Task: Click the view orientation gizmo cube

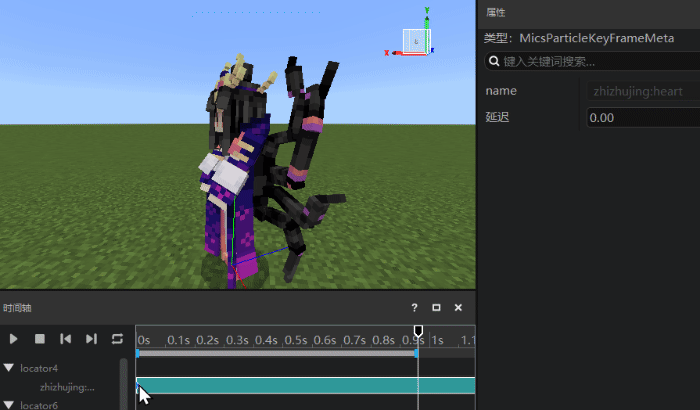Action: click(414, 40)
